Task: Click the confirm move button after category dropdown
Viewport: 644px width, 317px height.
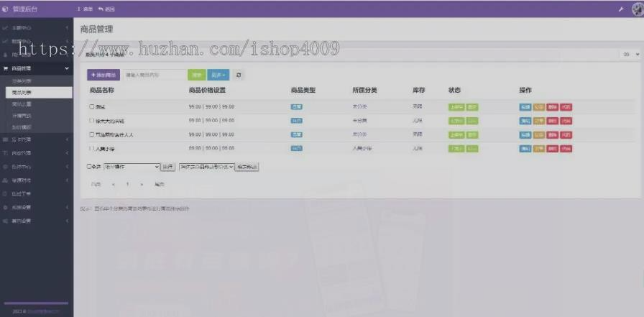Action: pos(247,167)
